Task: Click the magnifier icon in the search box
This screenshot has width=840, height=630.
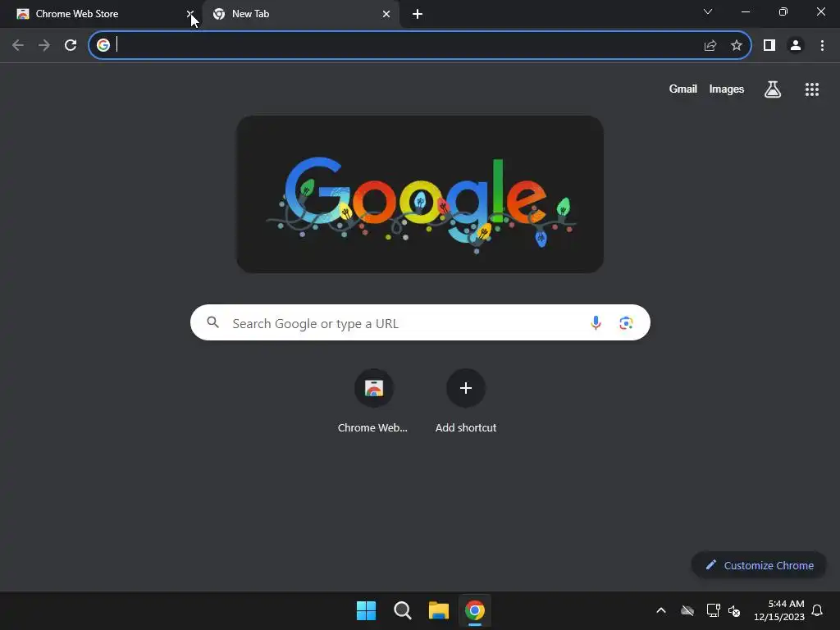Action: point(213,322)
